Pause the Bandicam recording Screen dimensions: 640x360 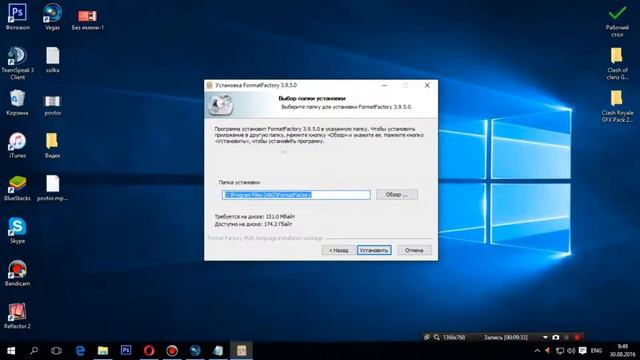click(567, 338)
